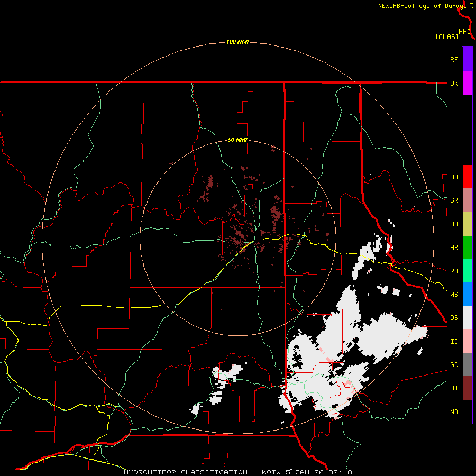Click the HYDROMETEOR CLASSIFICATION title text

pos(186,472)
